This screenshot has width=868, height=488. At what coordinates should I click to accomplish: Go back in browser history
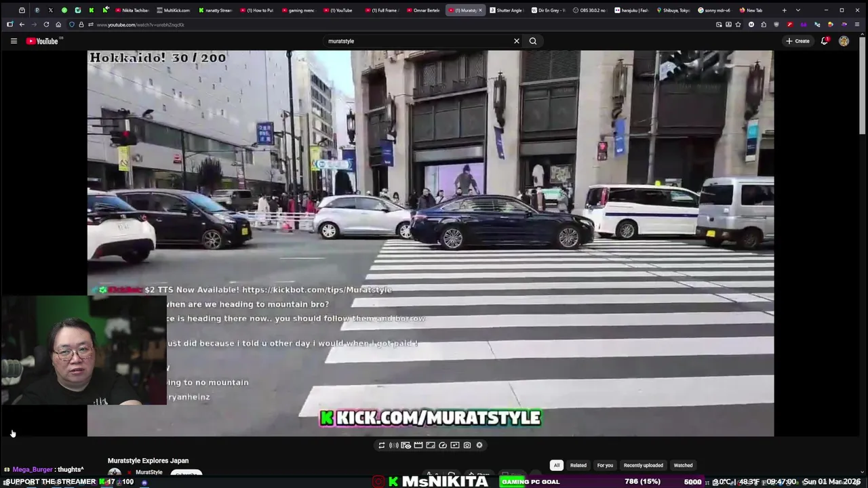pyautogui.click(x=22, y=24)
